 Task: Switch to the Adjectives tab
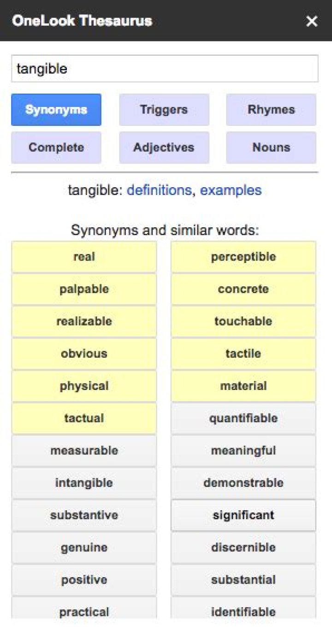tap(164, 147)
